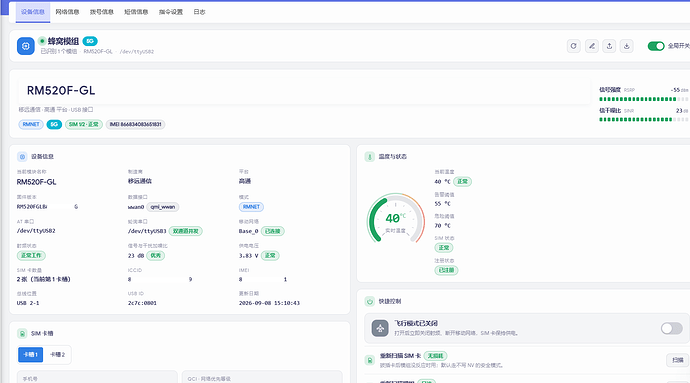Viewport: 690px width, 383px height.
Task: Click the 扫描 button for SIM rescan
Action: tap(678, 360)
